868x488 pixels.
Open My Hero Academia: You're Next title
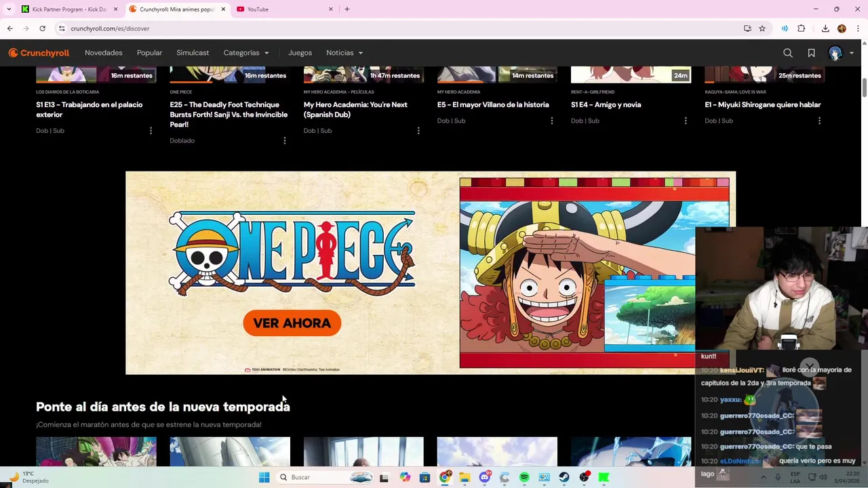[355, 110]
